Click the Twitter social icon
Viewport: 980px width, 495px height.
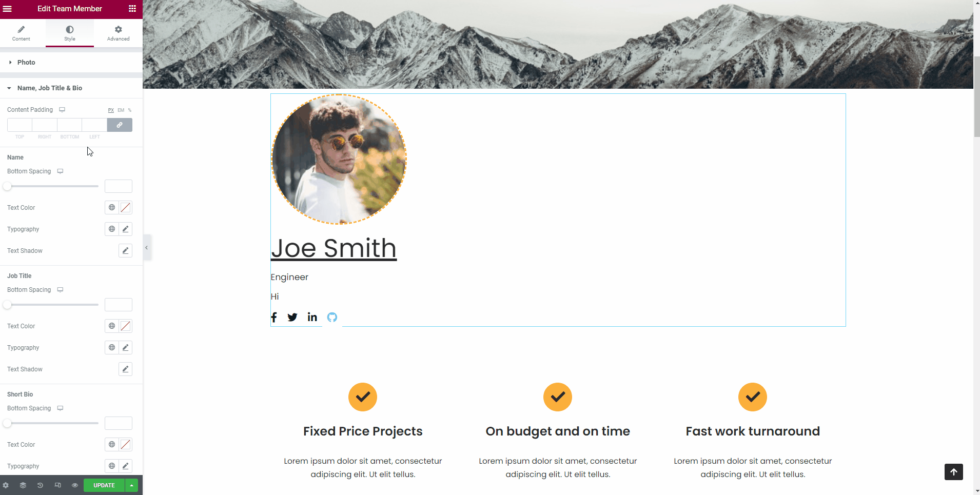tap(292, 317)
